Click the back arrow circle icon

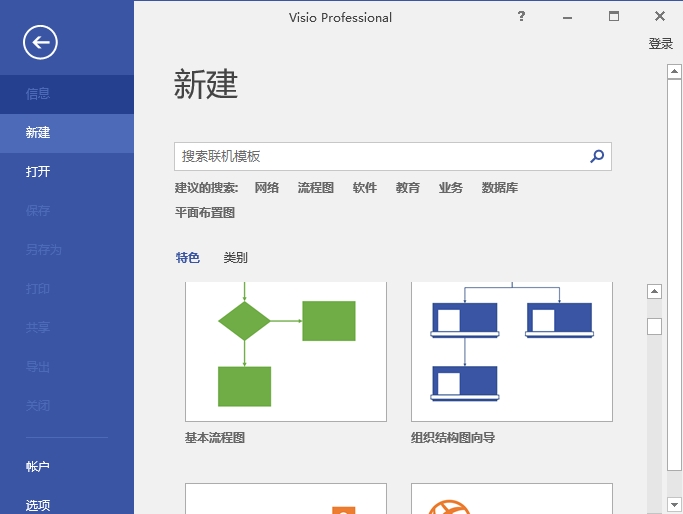click(x=40, y=42)
